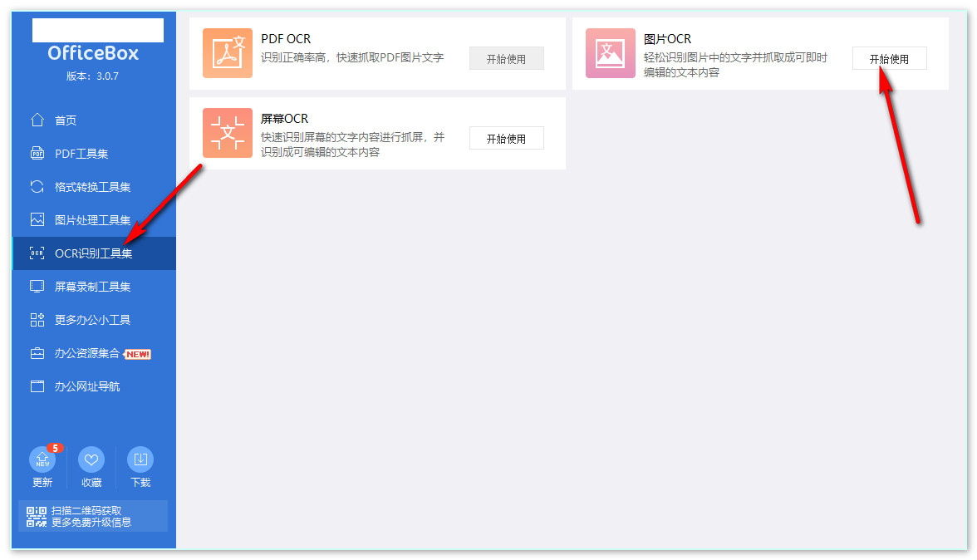Click description starting 轻松识别图片中的文字

click(x=736, y=65)
